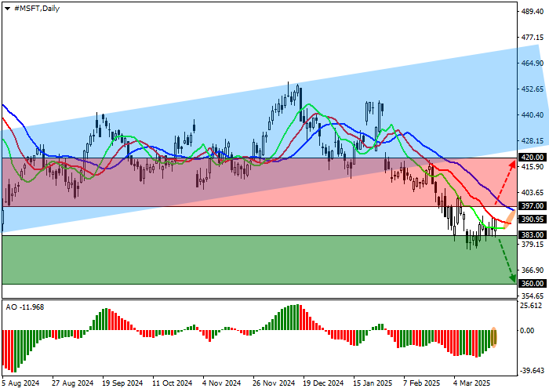Click the green support zone rectangle

235,260
